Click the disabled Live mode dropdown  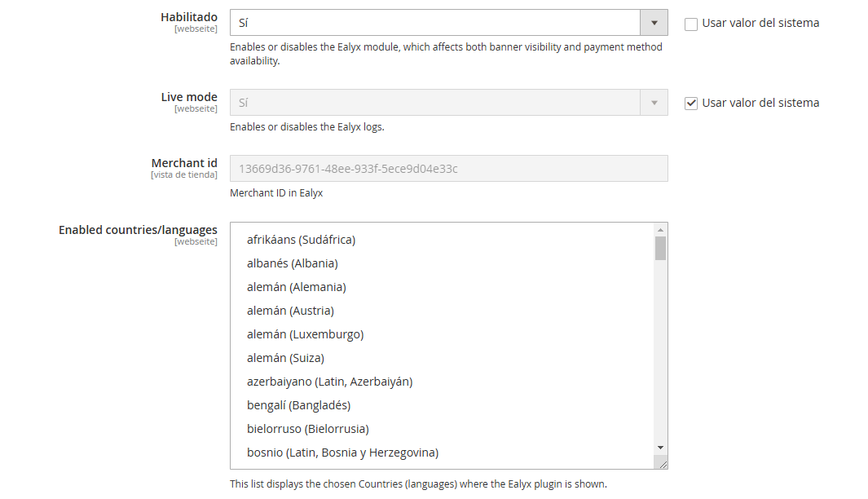(434, 103)
